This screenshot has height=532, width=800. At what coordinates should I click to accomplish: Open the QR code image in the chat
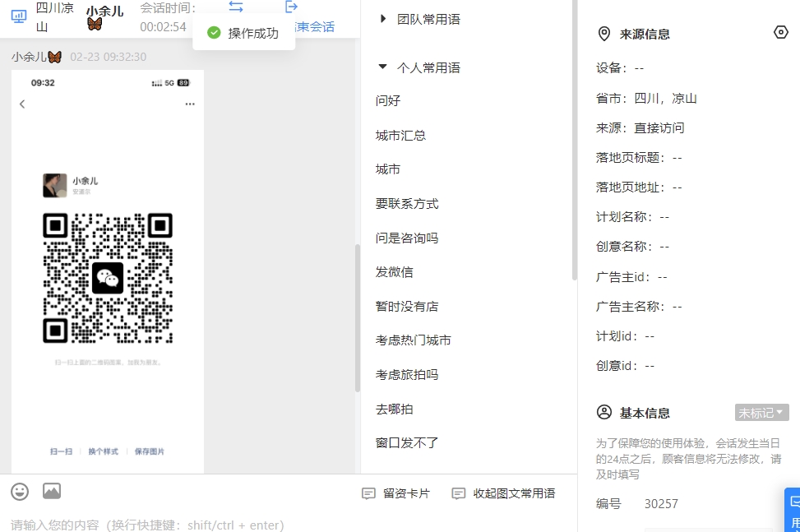coord(108,278)
